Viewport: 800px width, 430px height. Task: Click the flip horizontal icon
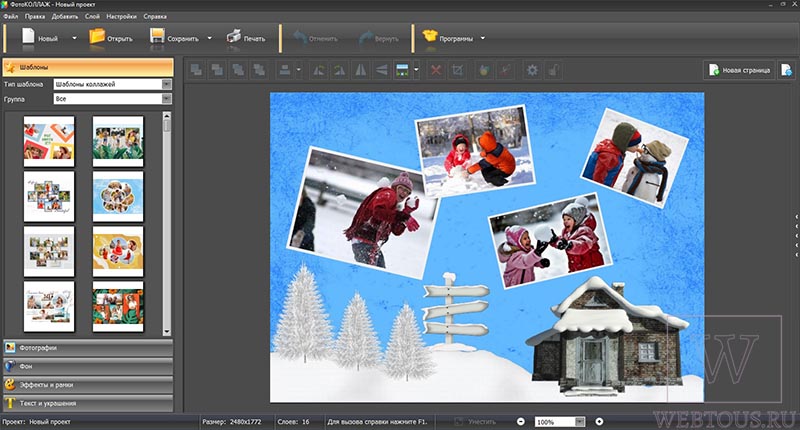361,70
